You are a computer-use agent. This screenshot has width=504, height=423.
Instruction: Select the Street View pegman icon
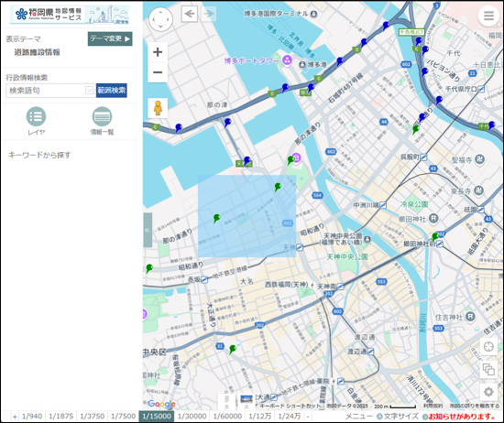158,108
